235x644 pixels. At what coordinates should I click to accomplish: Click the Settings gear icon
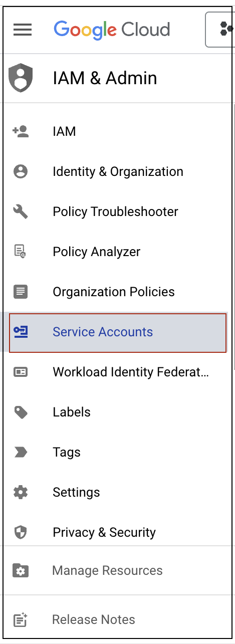tap(21, 492)
